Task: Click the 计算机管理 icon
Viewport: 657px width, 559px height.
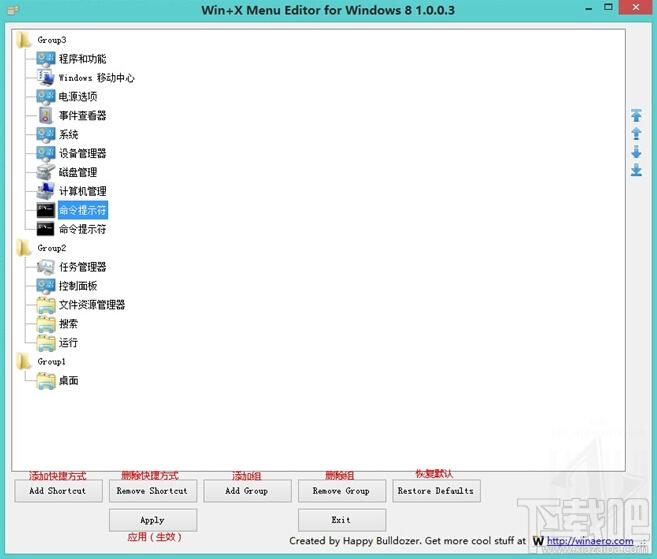Action: pos(46,191)
